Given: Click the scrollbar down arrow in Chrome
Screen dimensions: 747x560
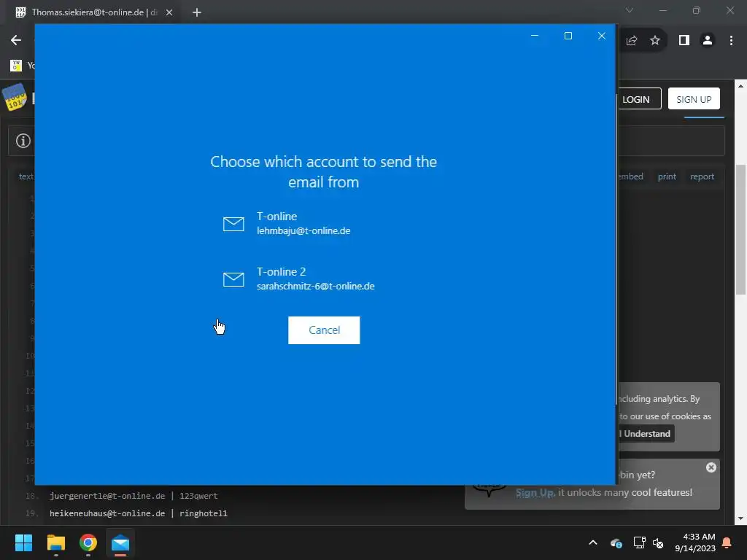Looking at the screenshot, I should click(740, 518).
